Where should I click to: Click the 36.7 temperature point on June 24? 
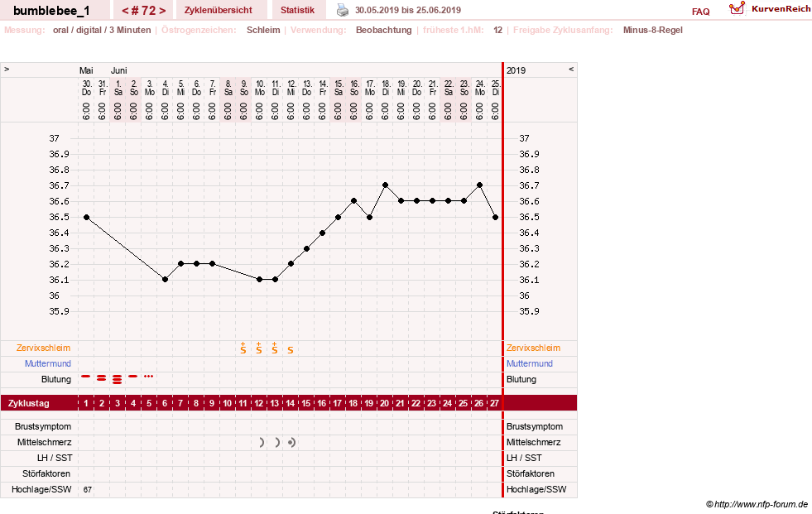pos(479,185)
